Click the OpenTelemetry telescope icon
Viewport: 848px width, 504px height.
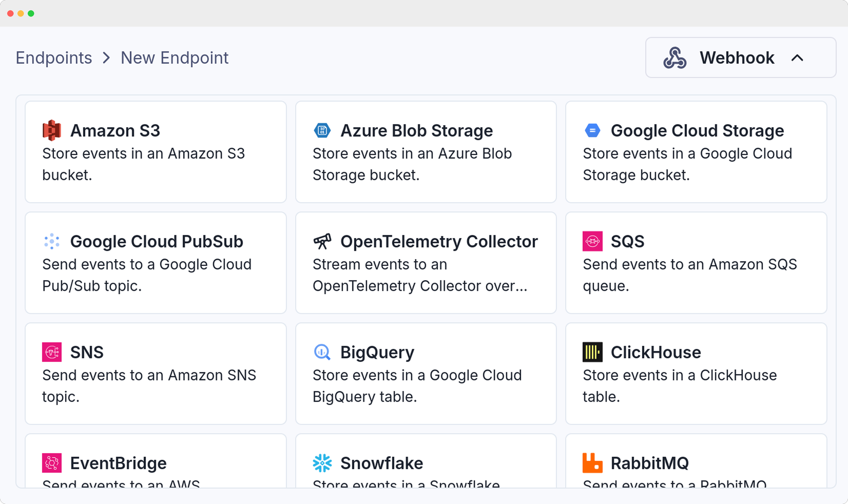pos(322,241)
